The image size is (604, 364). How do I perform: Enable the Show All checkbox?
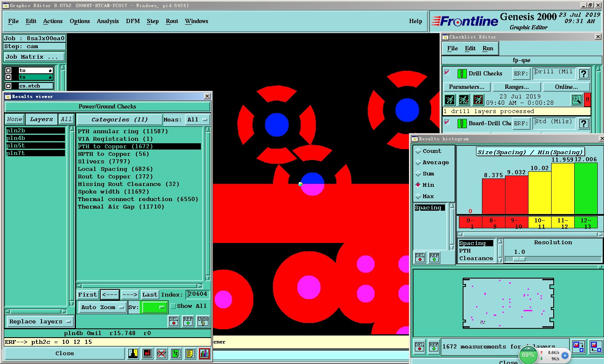click(x=173, y=306)
